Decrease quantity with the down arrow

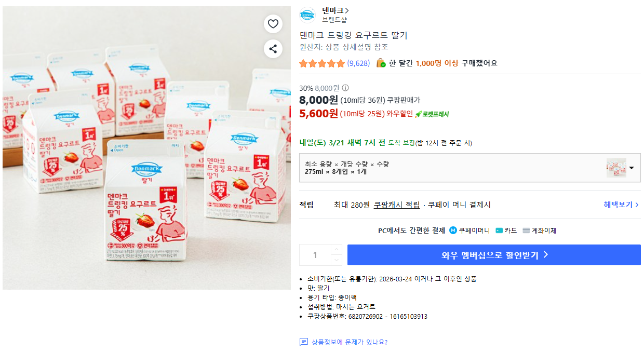pyautogui.click(x=336, y=260)
